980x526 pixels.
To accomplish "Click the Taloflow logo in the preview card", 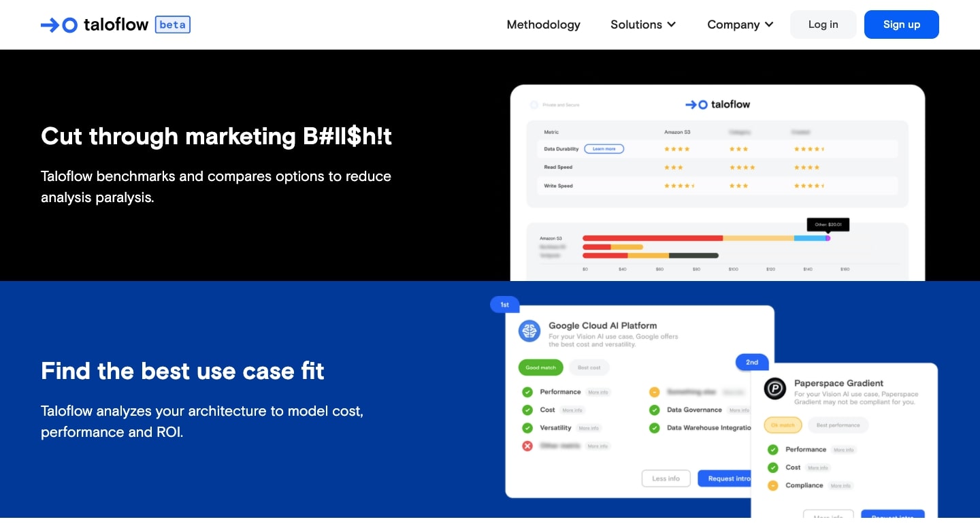I will (x=717, y=105).
